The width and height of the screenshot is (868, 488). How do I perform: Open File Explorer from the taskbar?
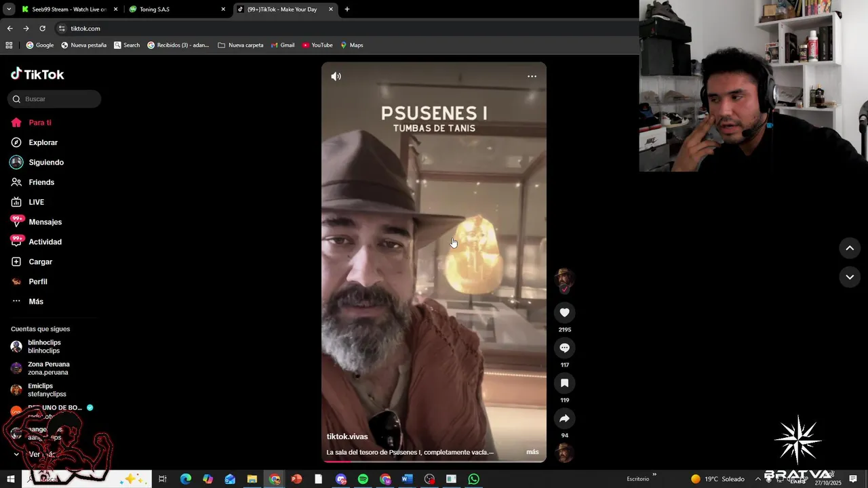[252, 479]
